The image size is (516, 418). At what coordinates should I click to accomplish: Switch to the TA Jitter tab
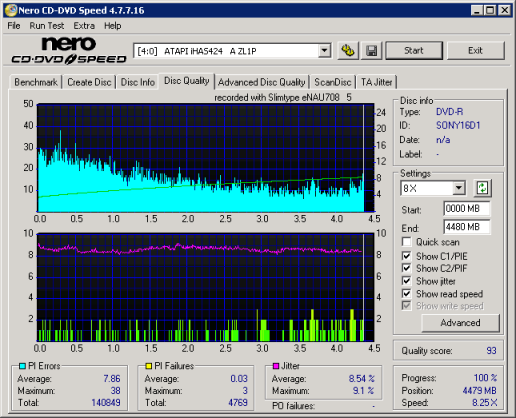(x=377, y=82)
